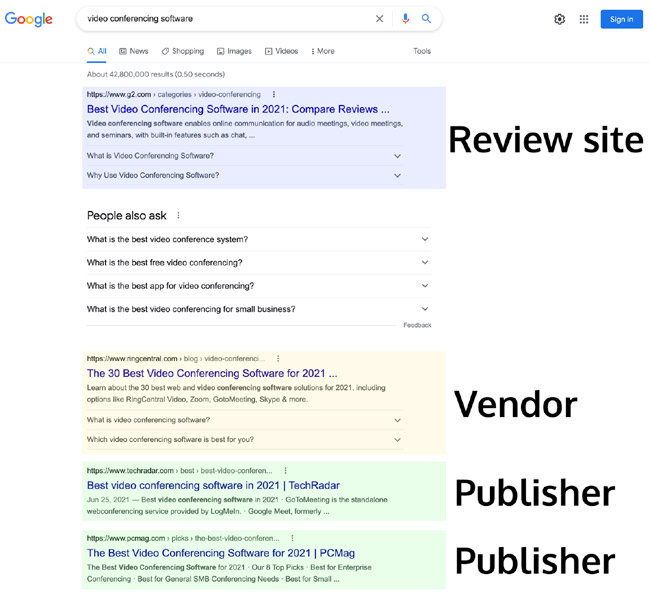This screenshot has height=593, width=650.
Task: Click the https://www.g2.com breadcrumb URL
Action: (119, 94)
